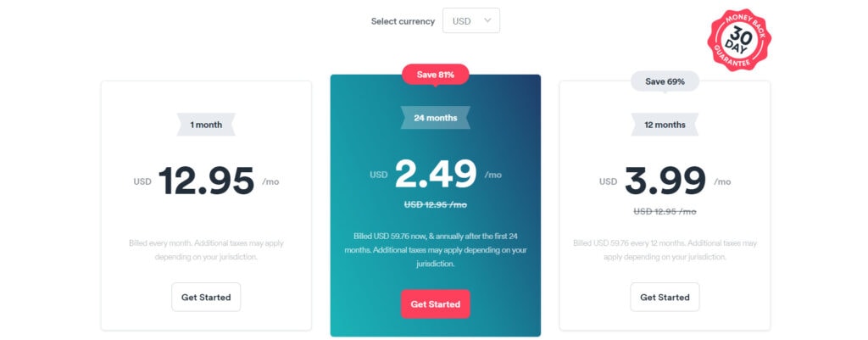The width and height of the screenshot is (868, 340).
Task: Select the 1 month ribbon label
Action: tap(206, 125)
